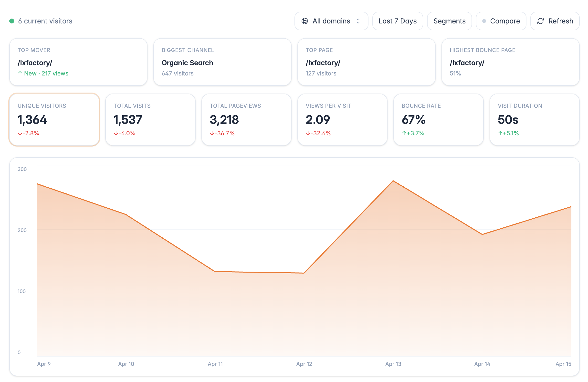Open the Last 7 Days date range
The height and width of the screenshot is (382, 588).
click(x=397, y=21)
